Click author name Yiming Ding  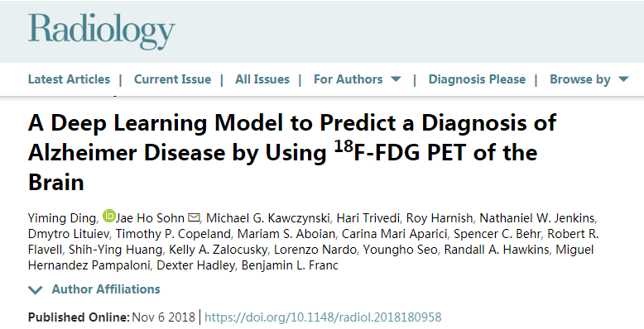[62, 218]
